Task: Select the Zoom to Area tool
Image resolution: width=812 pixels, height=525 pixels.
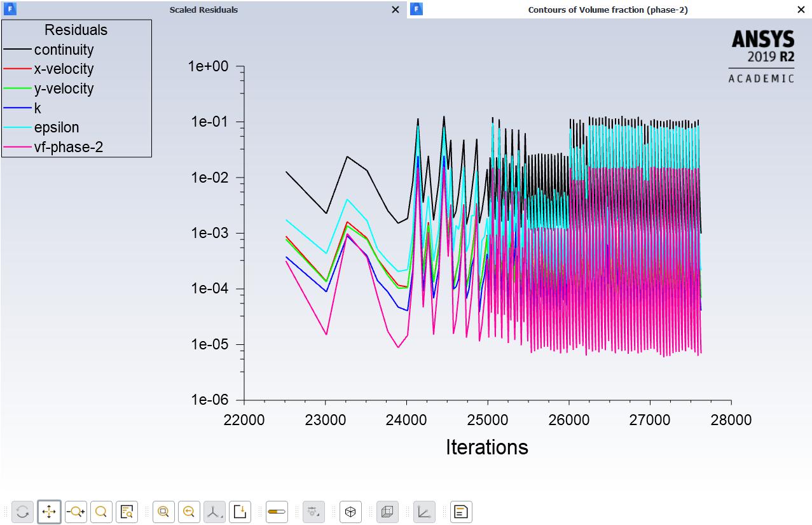Action: pos(163,511)
